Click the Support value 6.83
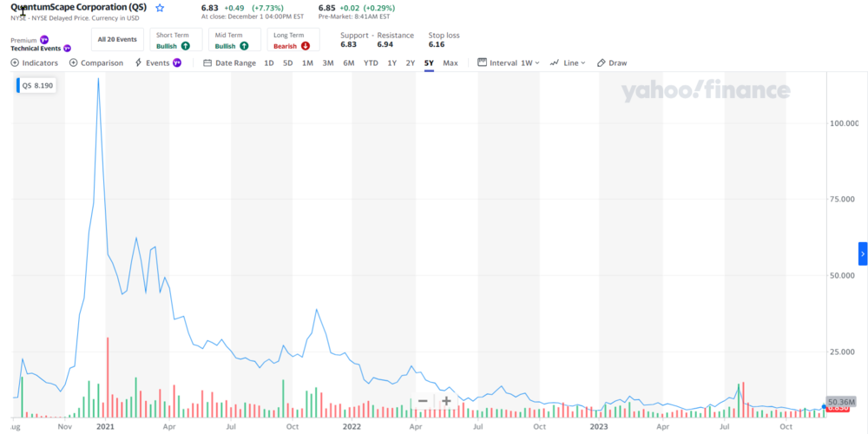The width and height of the screenshot is (868, 434). [x=349, y=44]
